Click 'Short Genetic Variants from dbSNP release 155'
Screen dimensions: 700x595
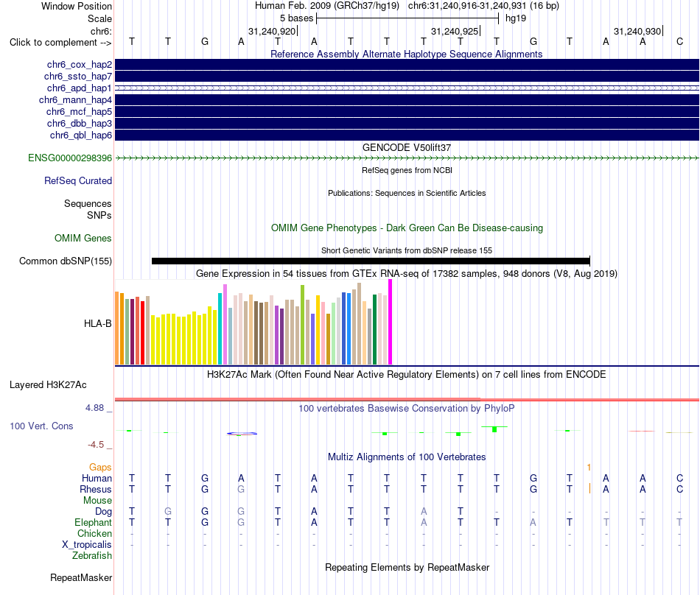(x=407, y=250)
